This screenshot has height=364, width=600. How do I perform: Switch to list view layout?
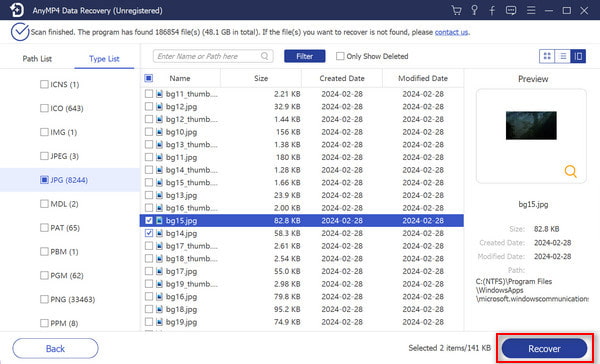coord(562,56)
